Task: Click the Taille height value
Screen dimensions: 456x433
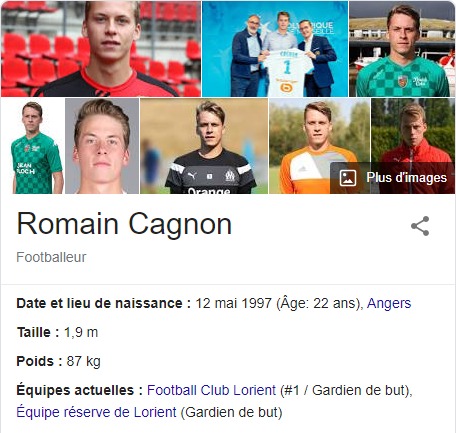Action: [x=81, y=332]
